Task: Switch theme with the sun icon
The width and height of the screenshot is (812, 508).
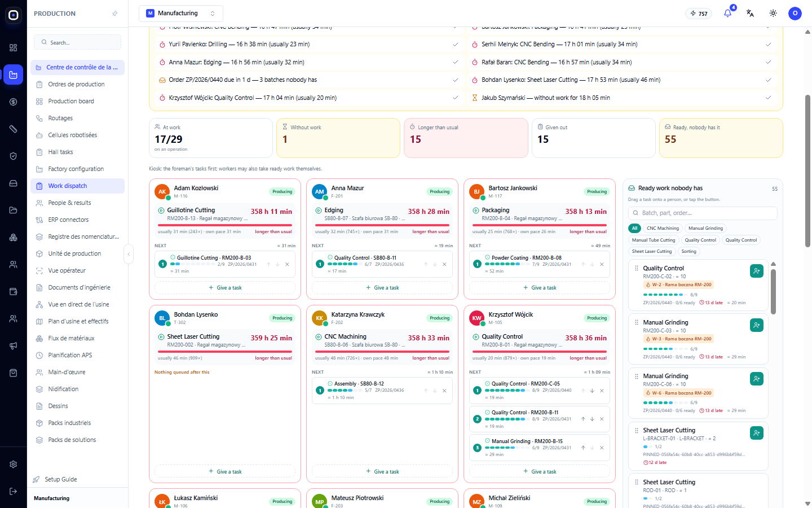Action: pos(773,13)
